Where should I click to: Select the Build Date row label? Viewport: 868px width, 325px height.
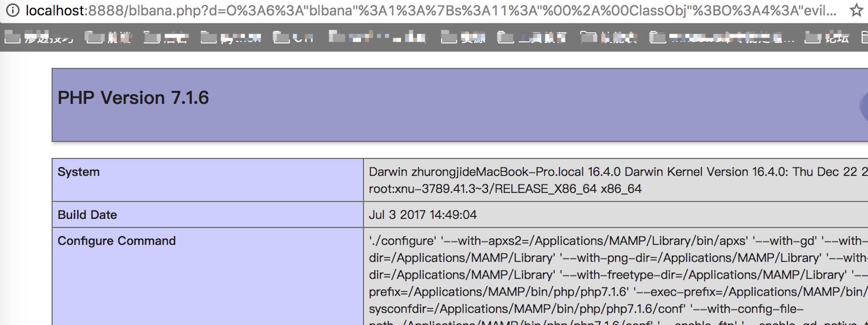87,215
